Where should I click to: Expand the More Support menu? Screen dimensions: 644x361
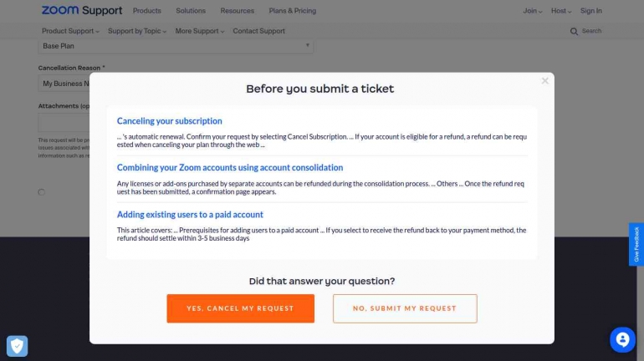click(200, 31)
